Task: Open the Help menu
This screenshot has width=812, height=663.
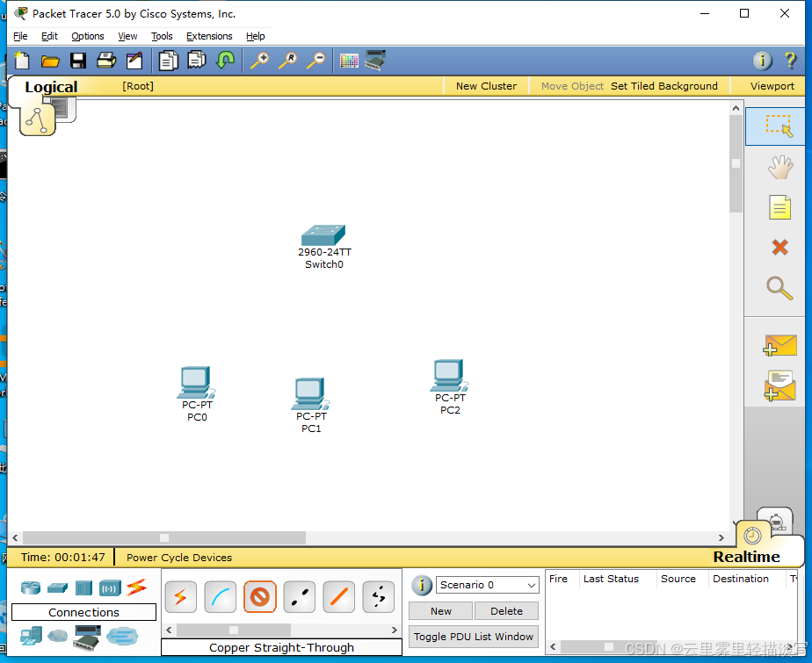Action: pyautogui.click(x=256, y=36)
